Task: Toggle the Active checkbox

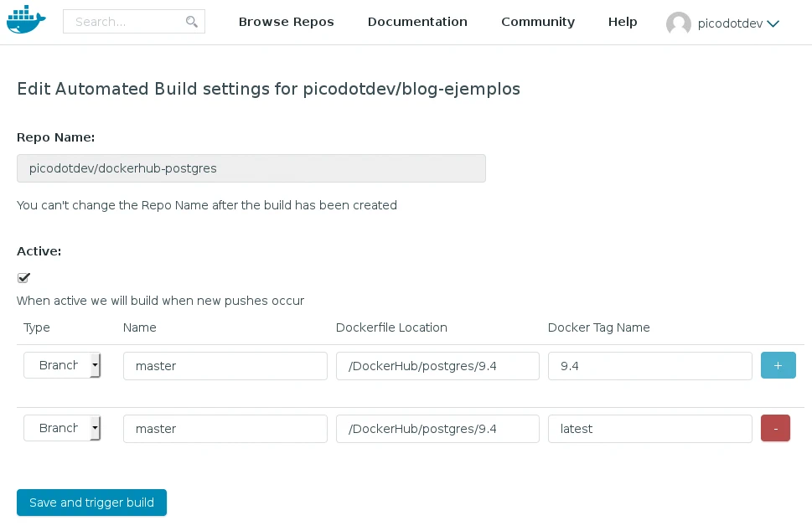Action: [x=23, y=278]
